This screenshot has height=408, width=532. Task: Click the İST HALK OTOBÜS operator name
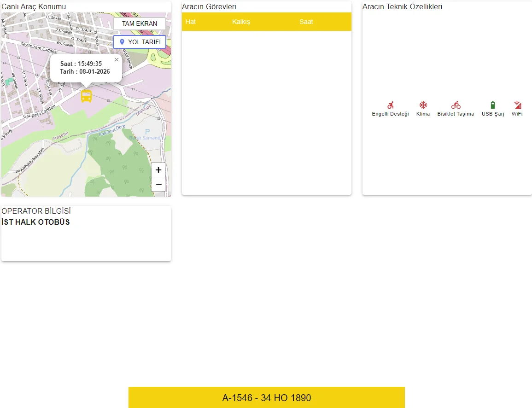[35, 222]
